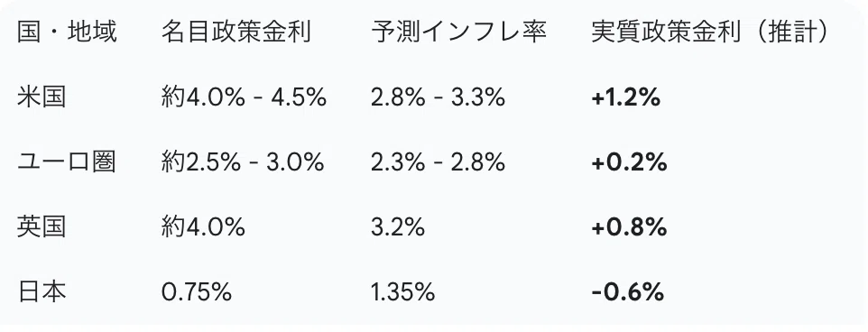This screenshot has width=868, height=332.
Task: Click the bold +1.2% value
Action: click(625, 98)
